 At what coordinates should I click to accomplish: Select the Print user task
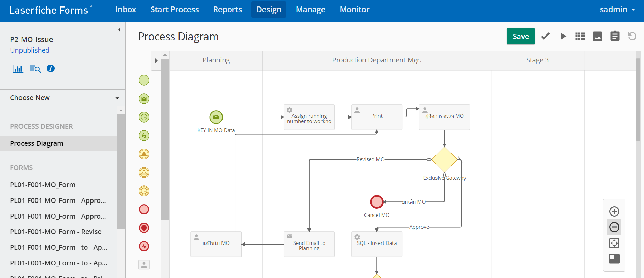point(377,117)
